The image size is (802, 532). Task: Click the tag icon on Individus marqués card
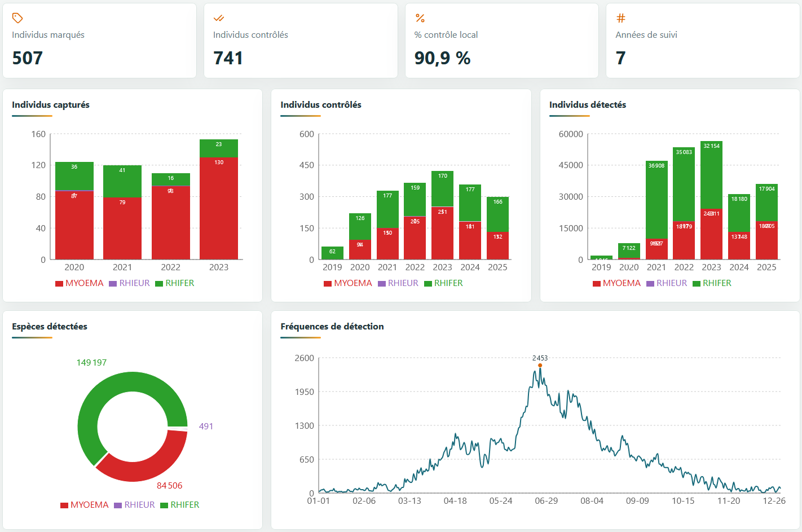[17, 18]
